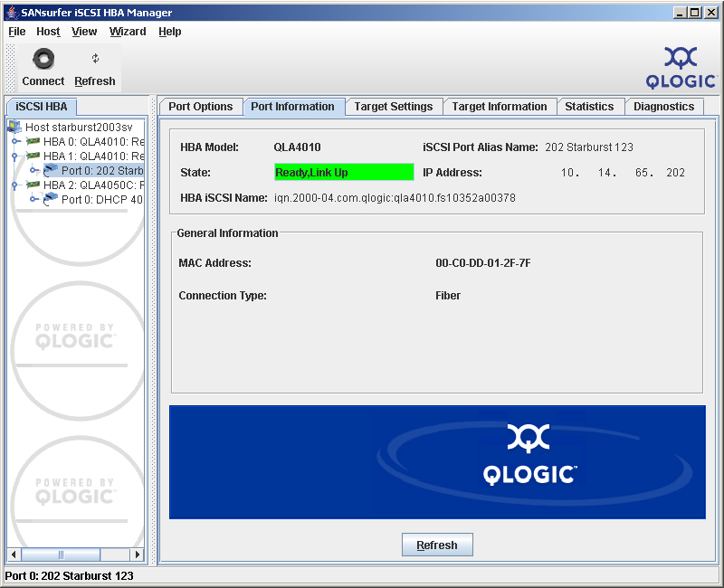Open the Diagnostics tab
The width and height of the screenshot is (724, 588).
663,107
